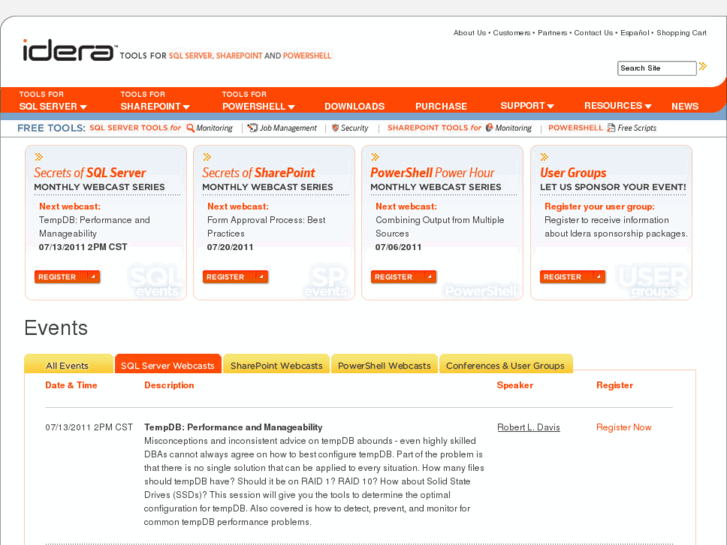Click the SQL Server Monitoring free tools link
727x545 pixels.
click(214, 128)
